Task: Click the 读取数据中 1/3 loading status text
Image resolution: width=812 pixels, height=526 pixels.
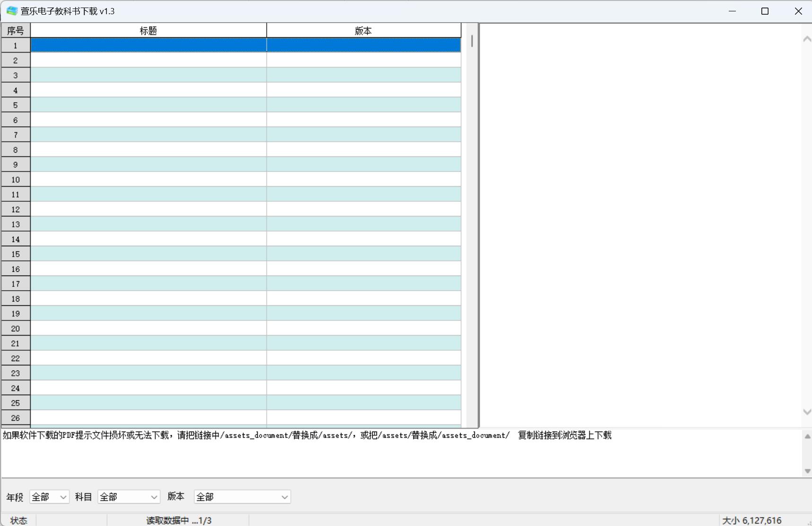Action: (178, 520)
